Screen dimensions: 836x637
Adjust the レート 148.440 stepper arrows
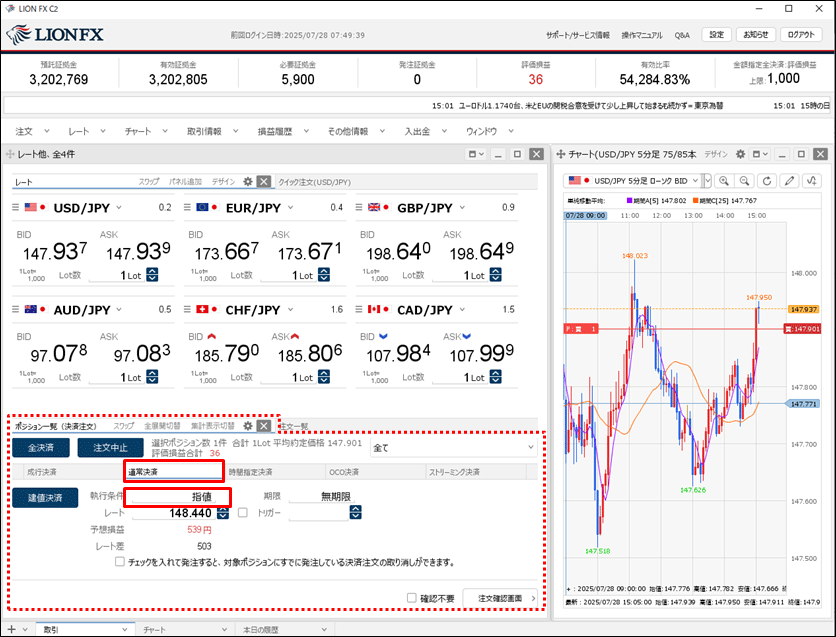(x=222, y=513)
